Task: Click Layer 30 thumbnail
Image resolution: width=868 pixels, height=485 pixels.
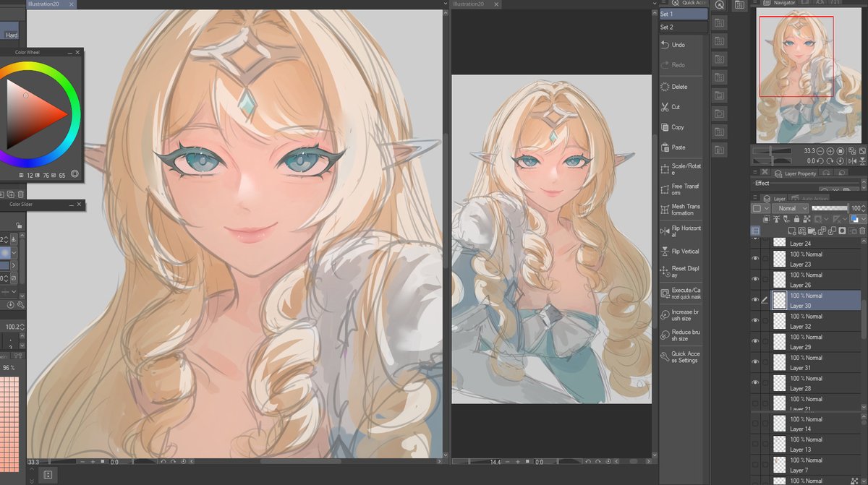Action: pos(779,300)
